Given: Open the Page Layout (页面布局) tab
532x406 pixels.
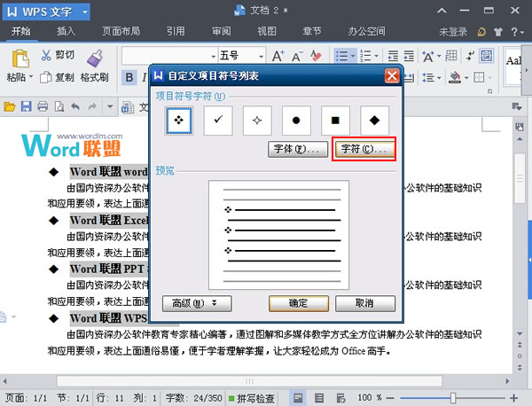Looking at the screenshot, I should (x=121, y=31).
